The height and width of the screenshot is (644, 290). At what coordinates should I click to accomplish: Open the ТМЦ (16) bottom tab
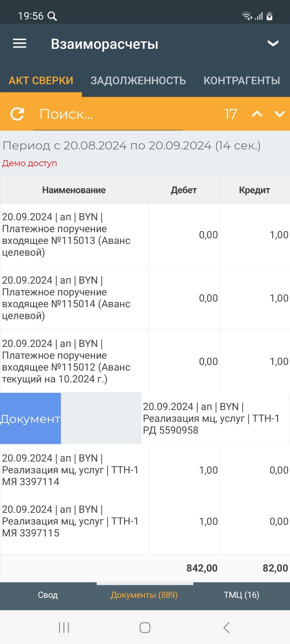click(242, 595)
